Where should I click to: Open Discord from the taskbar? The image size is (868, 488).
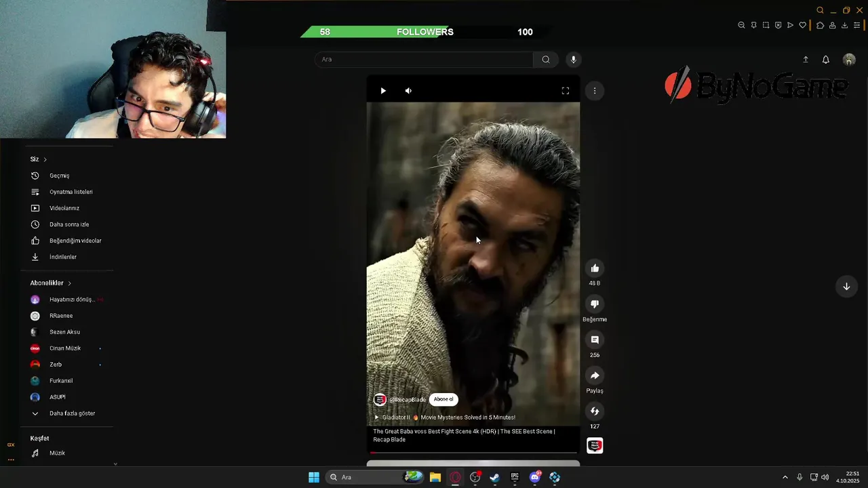tap(535, 477)
